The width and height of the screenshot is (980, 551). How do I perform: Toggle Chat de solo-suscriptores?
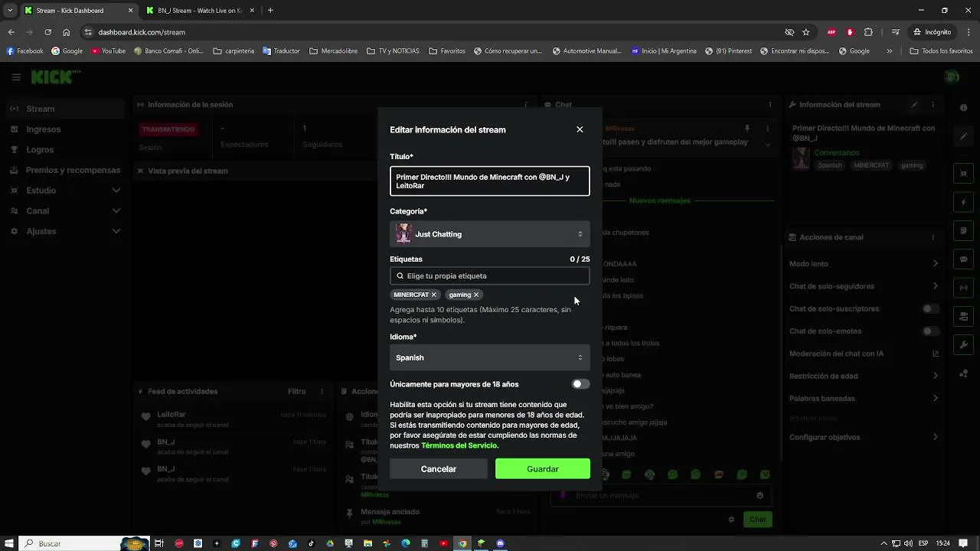coord(930,309)
